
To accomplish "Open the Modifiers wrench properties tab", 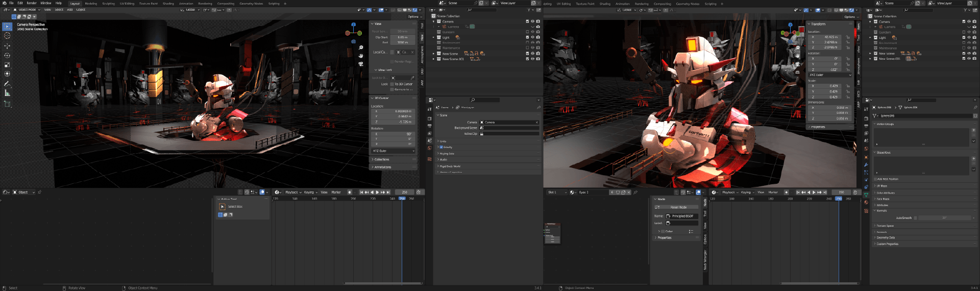I will pyautogui.click(x=866, y=165).
